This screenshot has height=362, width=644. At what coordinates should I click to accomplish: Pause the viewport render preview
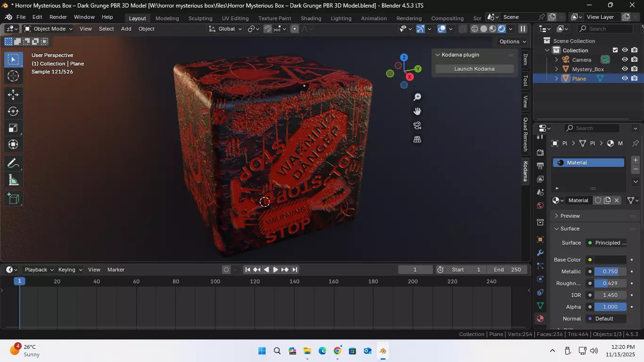[523, 29]
